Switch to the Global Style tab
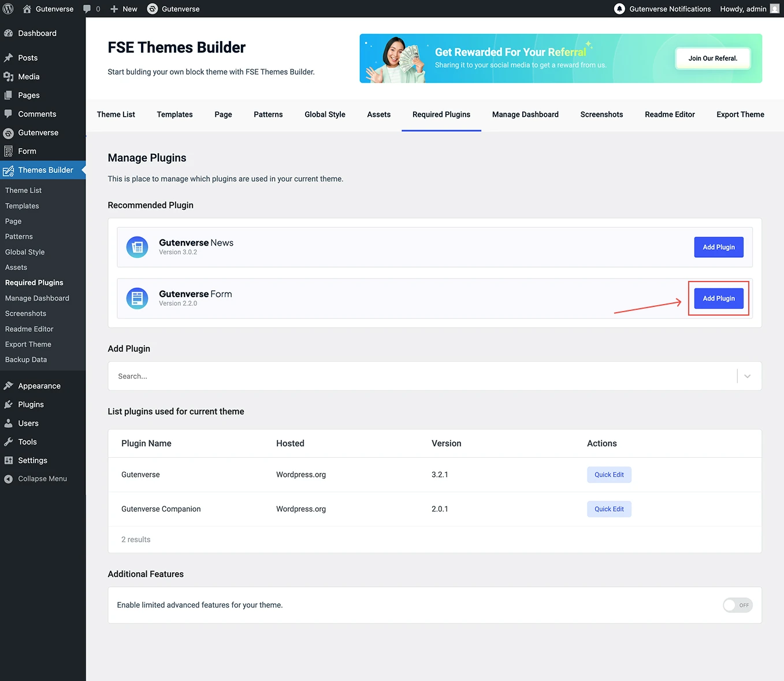The height and width of the screenshot is (681, 784). click(x=325, y=114)
